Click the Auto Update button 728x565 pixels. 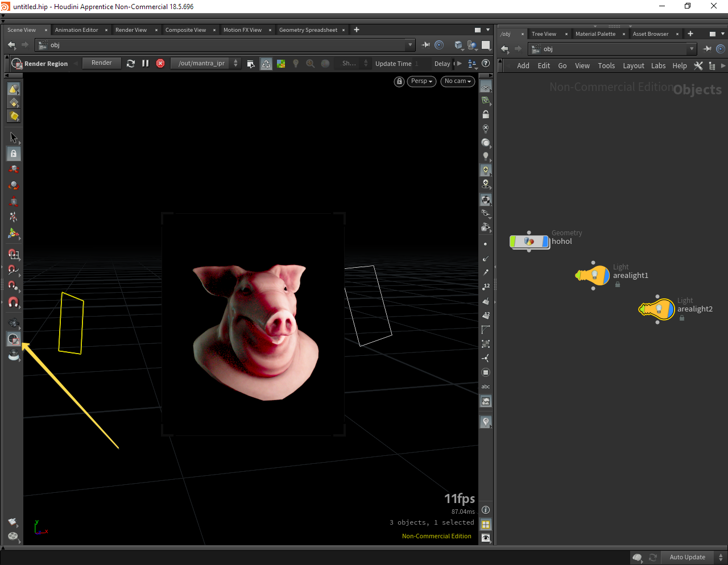click(687, 557)
